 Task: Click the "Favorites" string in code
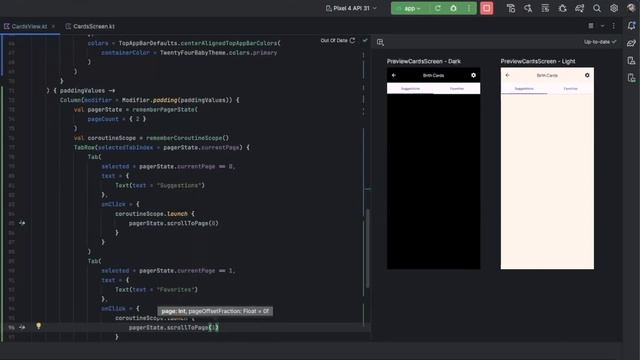[176, 289]
